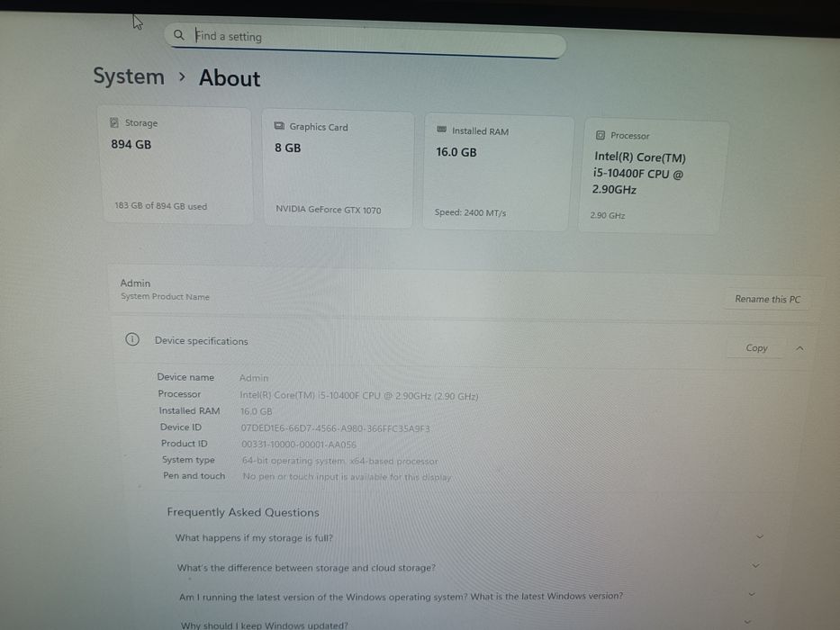Click the Processor card icon
Screen dimensions: 840x630
click(x=601, y=135)
